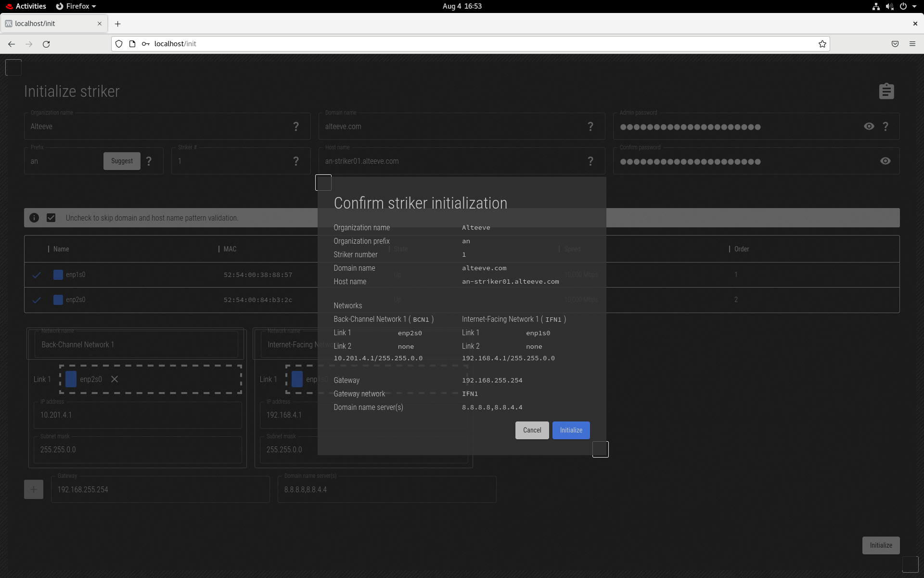Toggle Admin password visibility eye

point(869,126)
